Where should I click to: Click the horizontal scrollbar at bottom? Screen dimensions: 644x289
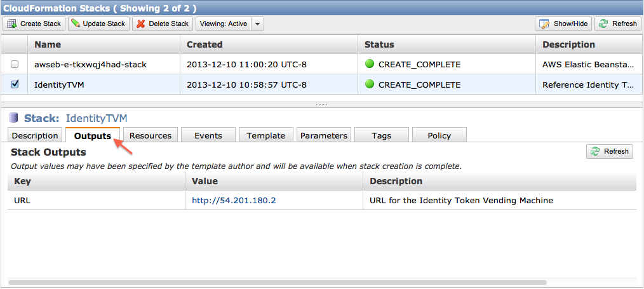pos(278,283)
